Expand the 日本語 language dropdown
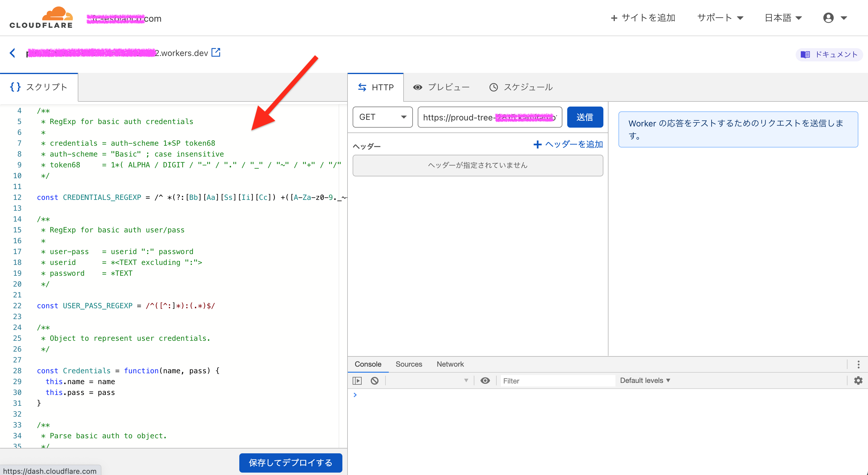This screenshot has width=868, height=475. tap(783, 18)
